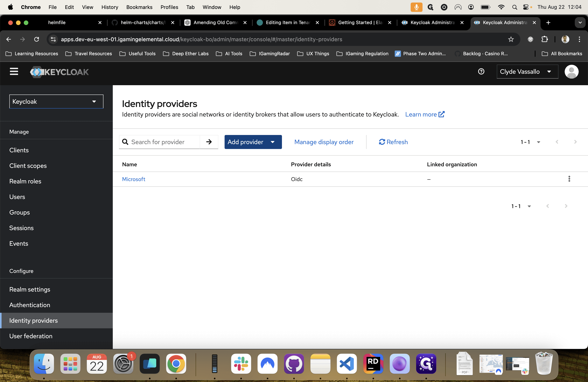588x382 pixels.
Task: Go to Realm settings in sidebar
Action: [30, 289]
